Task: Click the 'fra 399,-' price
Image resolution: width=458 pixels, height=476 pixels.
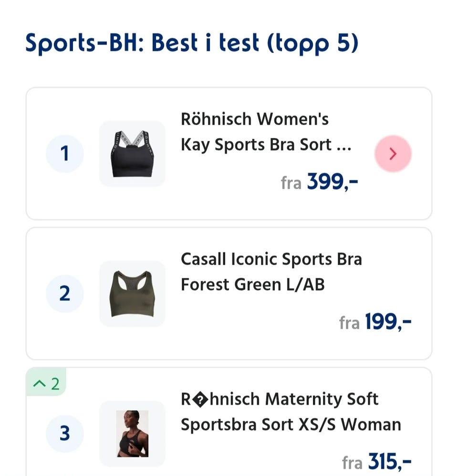Action: (319, 182)
